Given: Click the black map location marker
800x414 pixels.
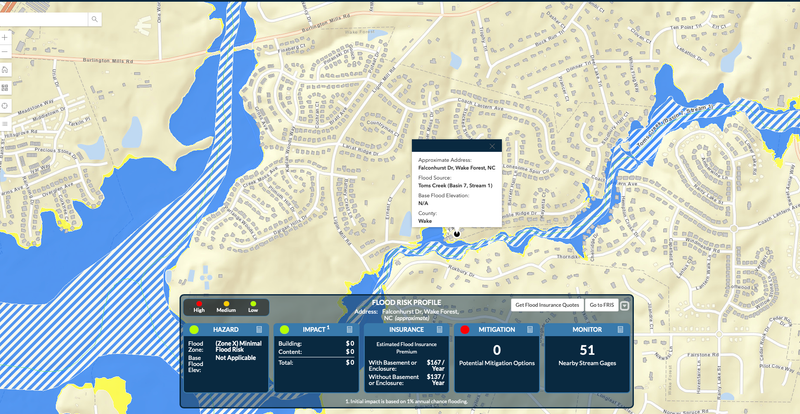Looking at the screenshot, I should click(457, 234).
